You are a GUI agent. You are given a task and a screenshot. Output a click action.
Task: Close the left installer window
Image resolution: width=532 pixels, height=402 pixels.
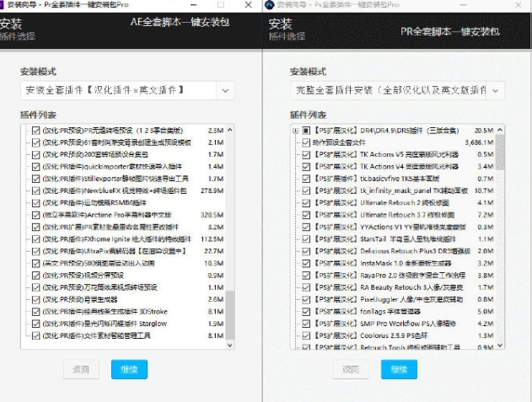point(249,5)
